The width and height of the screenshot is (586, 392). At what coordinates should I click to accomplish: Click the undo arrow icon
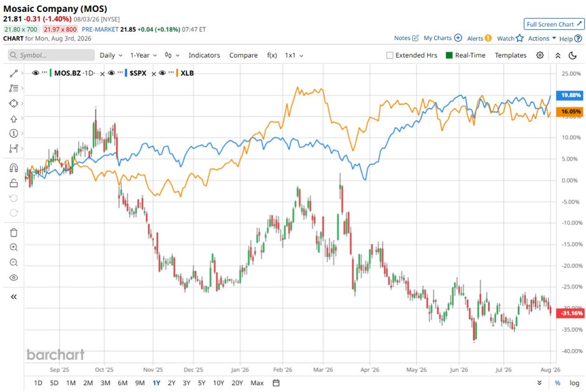click(14, 198)
